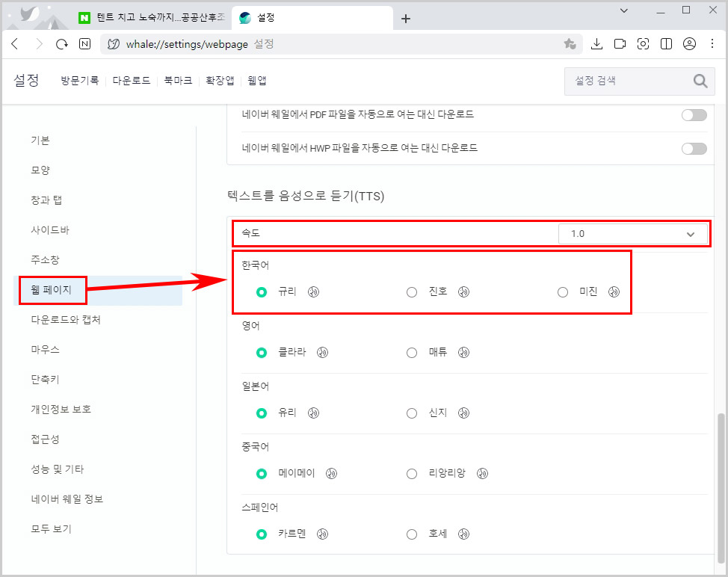
Task: Open split screen mode icon
Action: (666, 44)
